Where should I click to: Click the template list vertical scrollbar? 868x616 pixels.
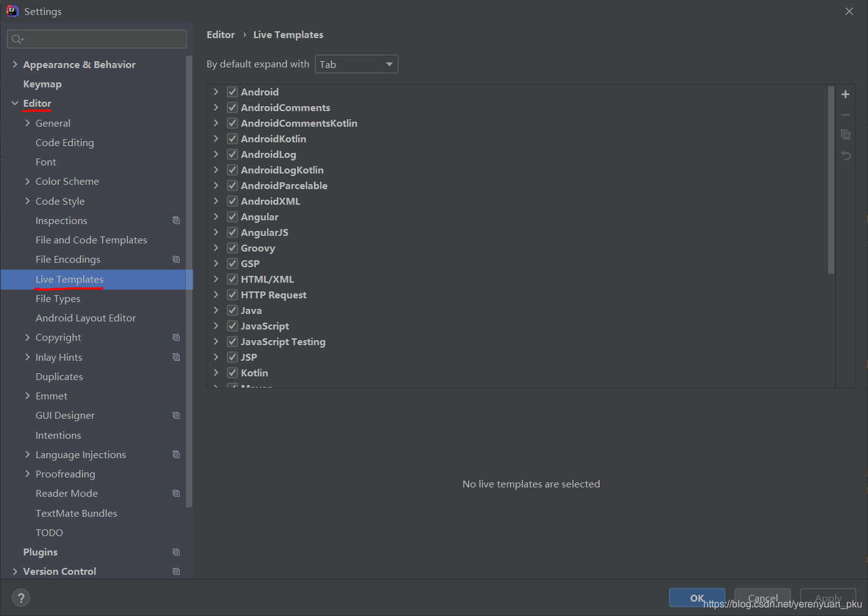pos(831,180)
